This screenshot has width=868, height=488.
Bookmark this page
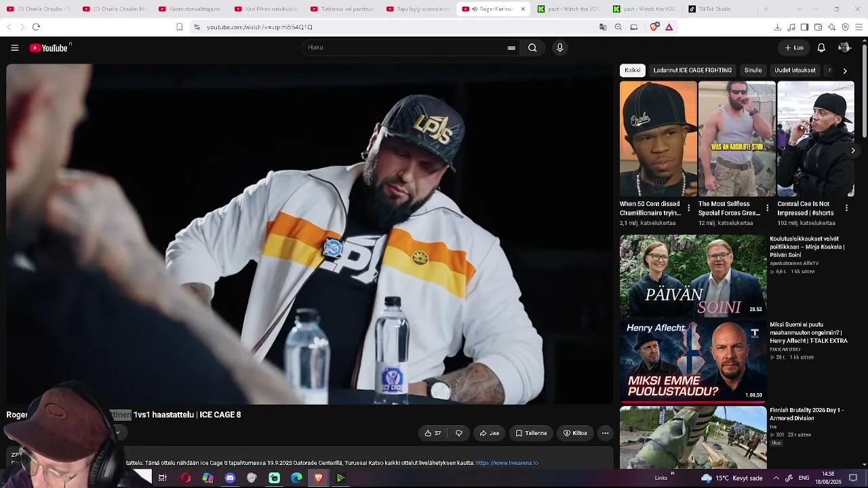point(179,27)
